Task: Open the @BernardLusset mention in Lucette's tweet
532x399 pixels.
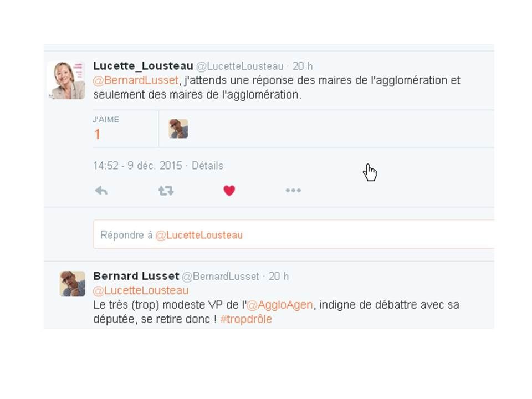Action: (x=136, y=80)
